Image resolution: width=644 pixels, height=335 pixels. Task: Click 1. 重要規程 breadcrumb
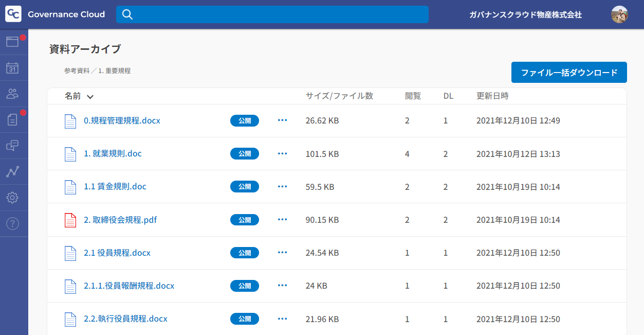[114, 70]
